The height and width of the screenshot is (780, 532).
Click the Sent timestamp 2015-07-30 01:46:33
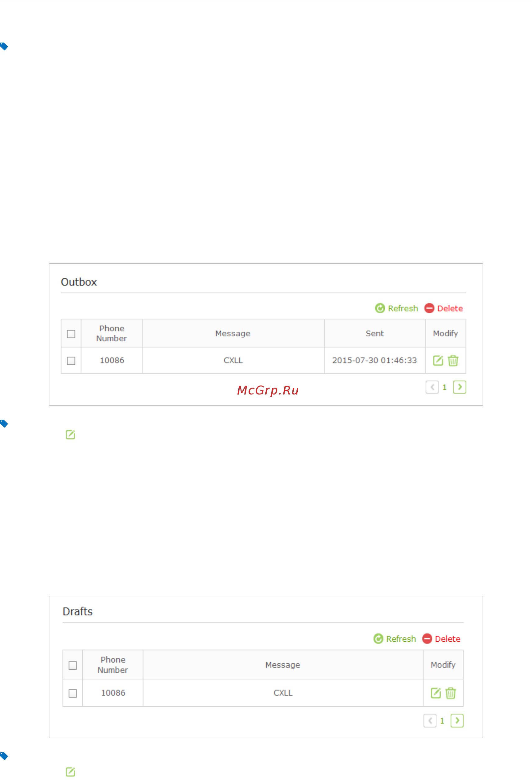click(x=374, y=360)
